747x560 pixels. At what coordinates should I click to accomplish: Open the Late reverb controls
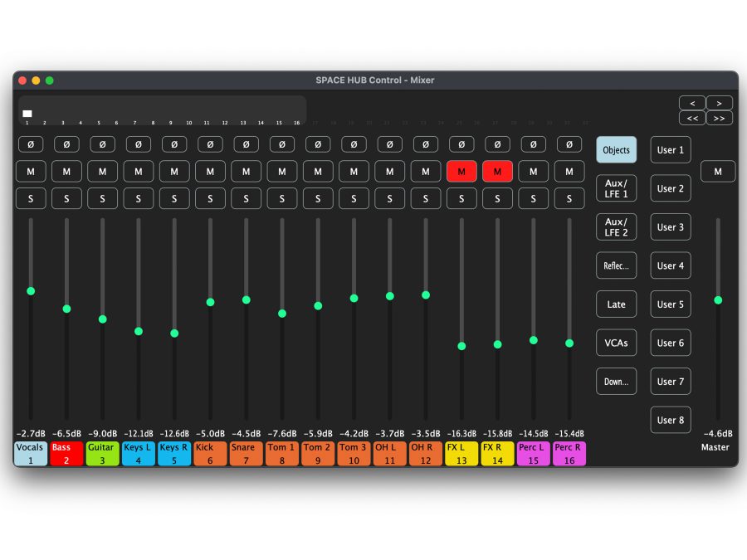pos(616,304)
